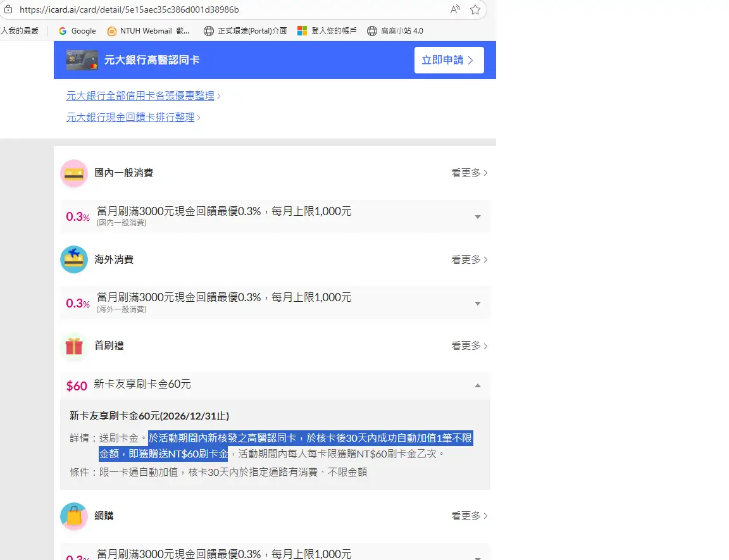Click the overseas spending airplane icon

(74, 259)
